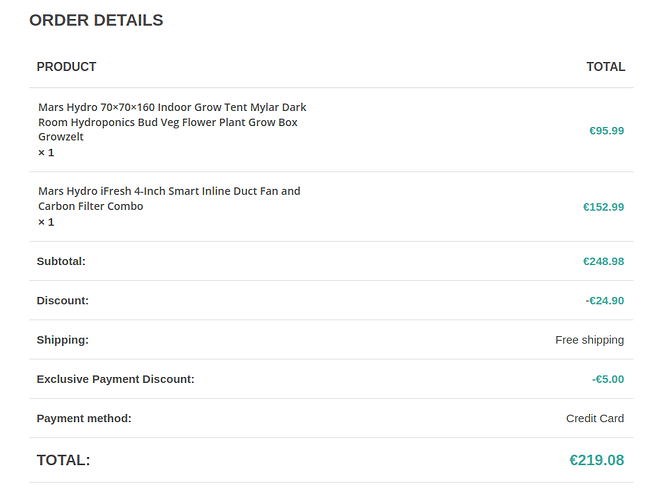This screenshot has width=669, height=500.
Task: Click the €219.08 grand total amount
Action: pyautogui.click(x=596, y=460)
